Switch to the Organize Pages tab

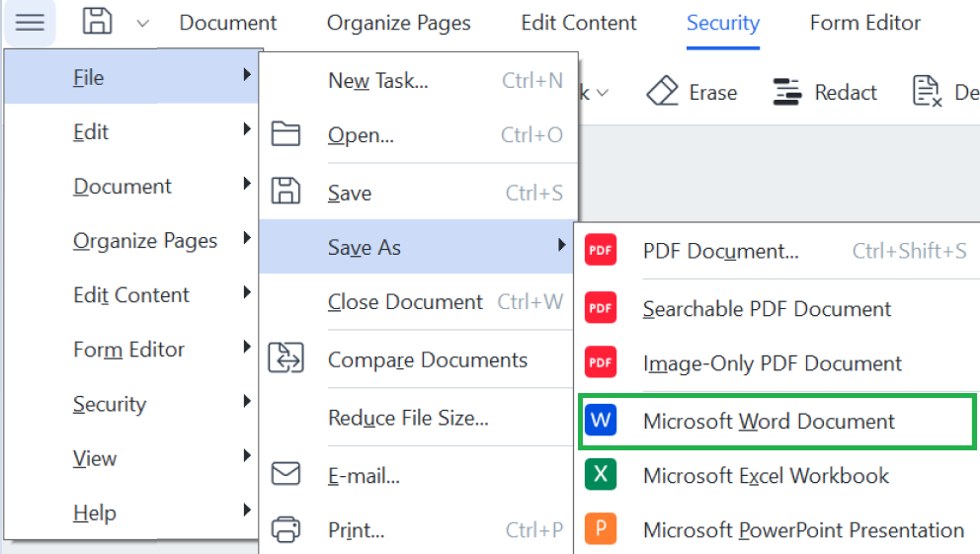pyautogui.click(x=399, y=23)
